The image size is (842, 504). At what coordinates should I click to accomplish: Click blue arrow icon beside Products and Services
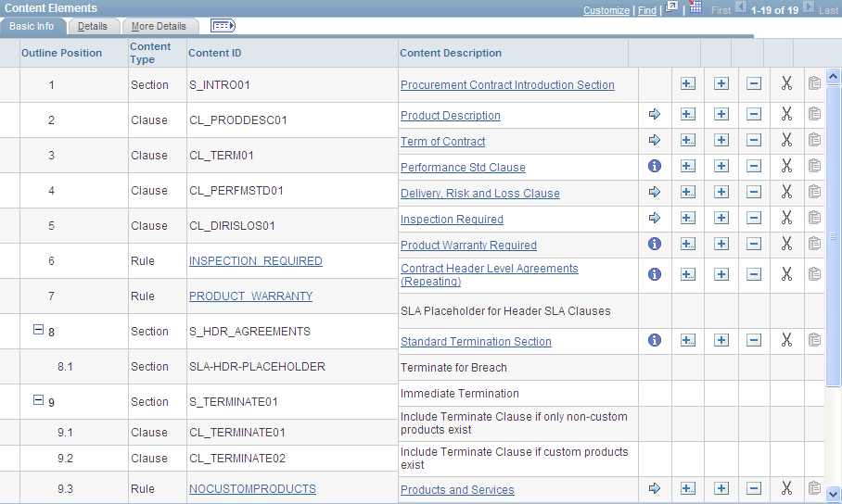(654, 488)
